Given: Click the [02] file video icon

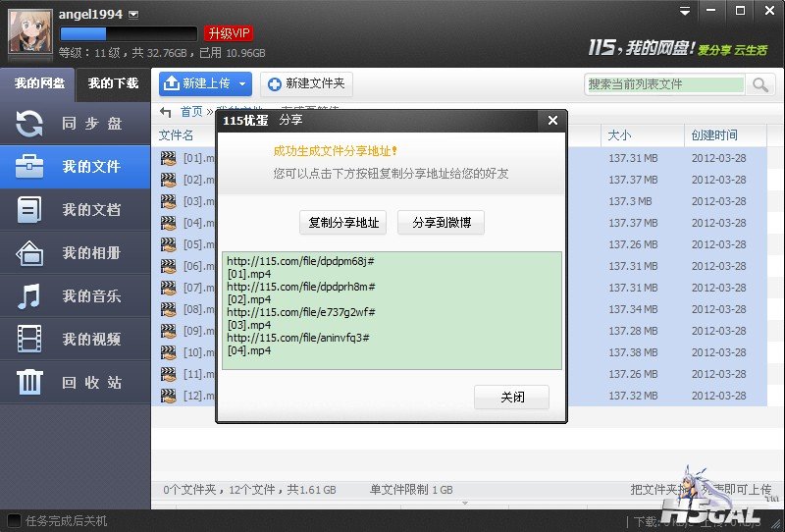Looking at the screenshot, I should [169, 180].
